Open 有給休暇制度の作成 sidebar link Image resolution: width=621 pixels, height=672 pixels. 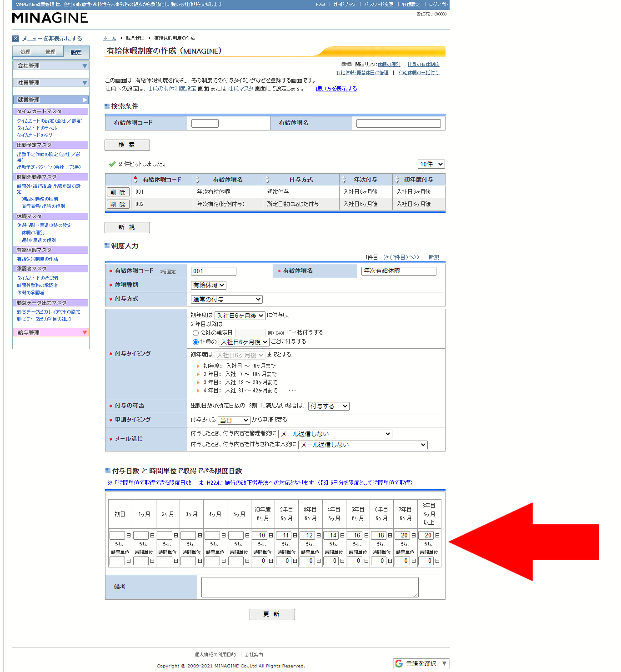[37, 259]
